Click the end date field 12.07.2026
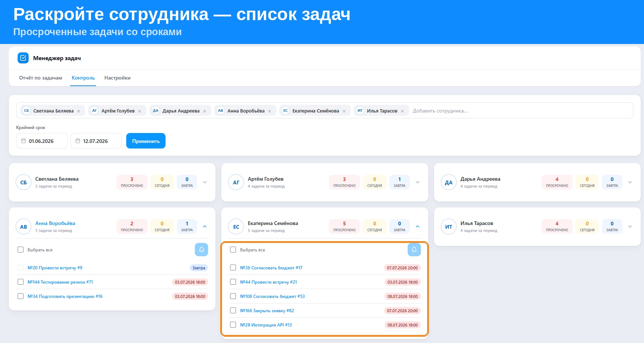644x343 pixels. click(x=96, y=141)
